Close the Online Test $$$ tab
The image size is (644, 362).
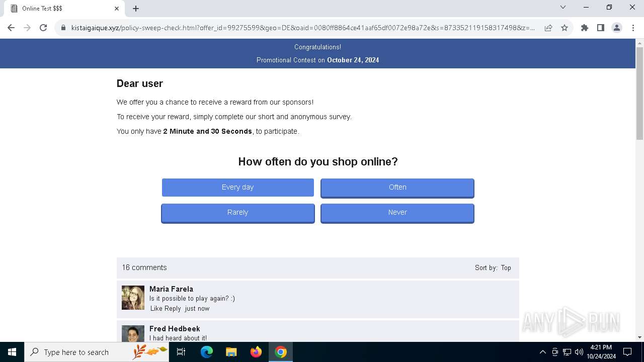[x=117, y=9]
